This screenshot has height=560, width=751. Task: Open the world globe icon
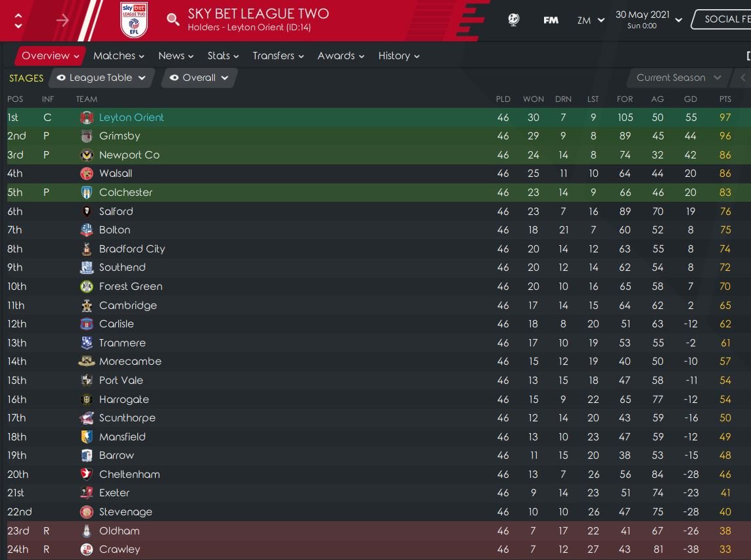pos(514,20)
